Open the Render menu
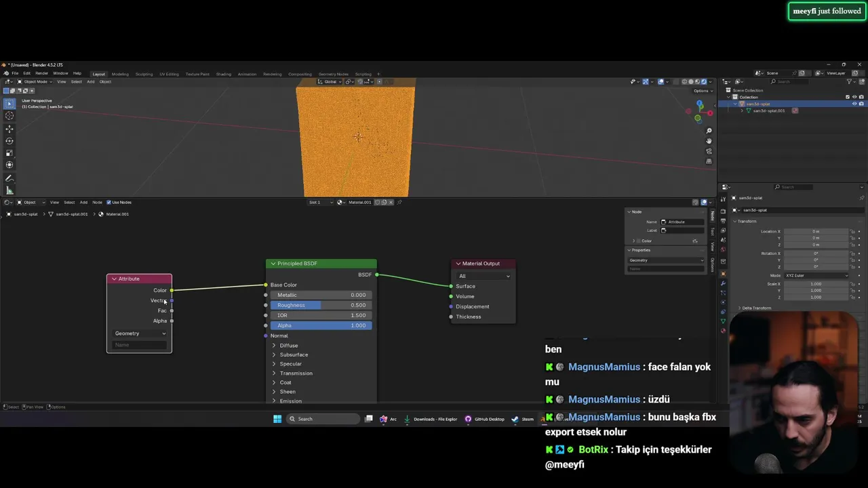Viewport: 868px width, 488px height. [x=41, y=73]
